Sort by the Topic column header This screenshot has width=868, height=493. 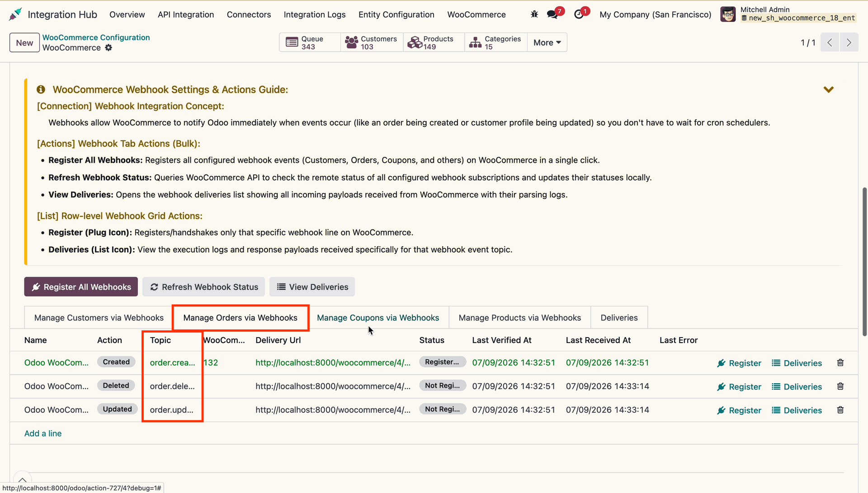tap(160, 340)
